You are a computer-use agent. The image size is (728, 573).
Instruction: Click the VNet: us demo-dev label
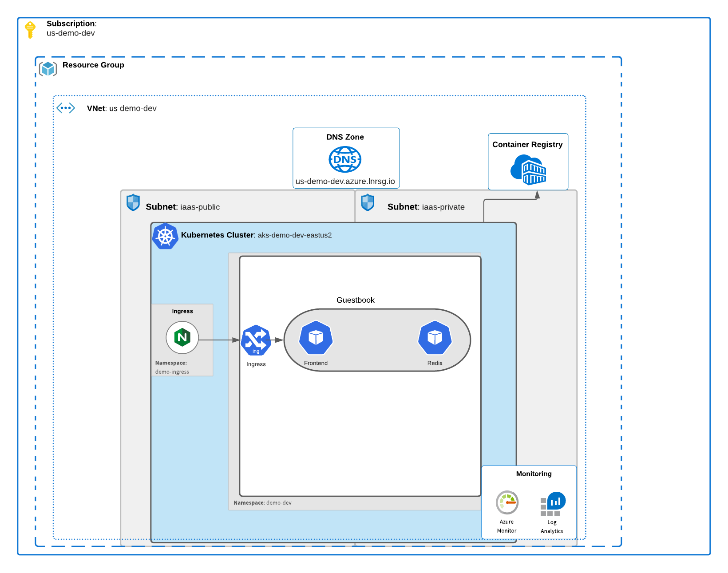coord(122,108)
